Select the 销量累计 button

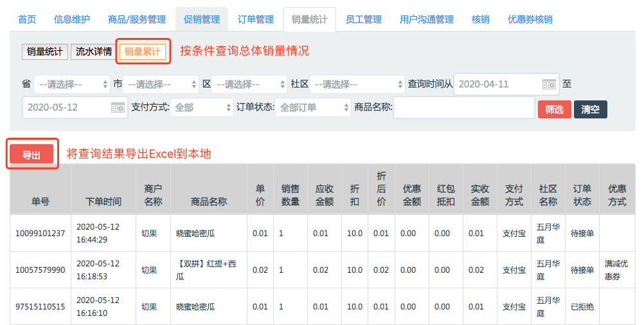pyautogui.click(x=143, y=52)
